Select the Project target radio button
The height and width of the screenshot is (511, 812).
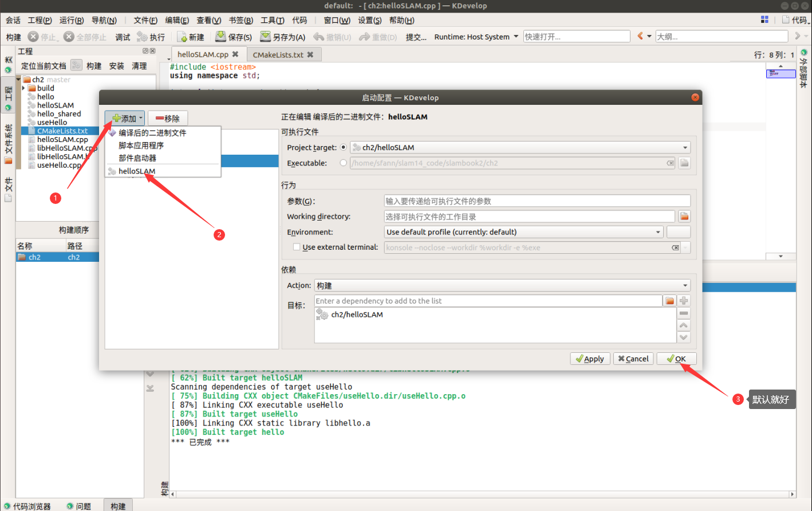[x=344, y=147]
